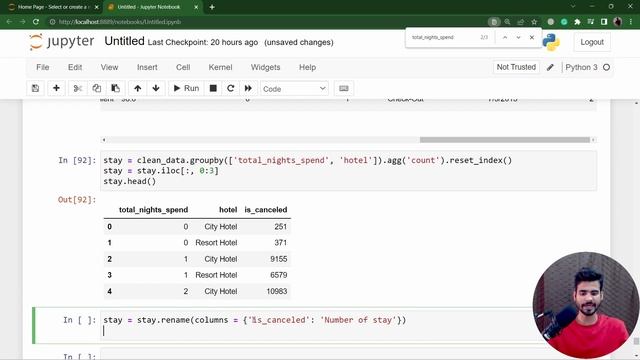
Task: Click the browser profile avatar
Action: coord(618,22)
